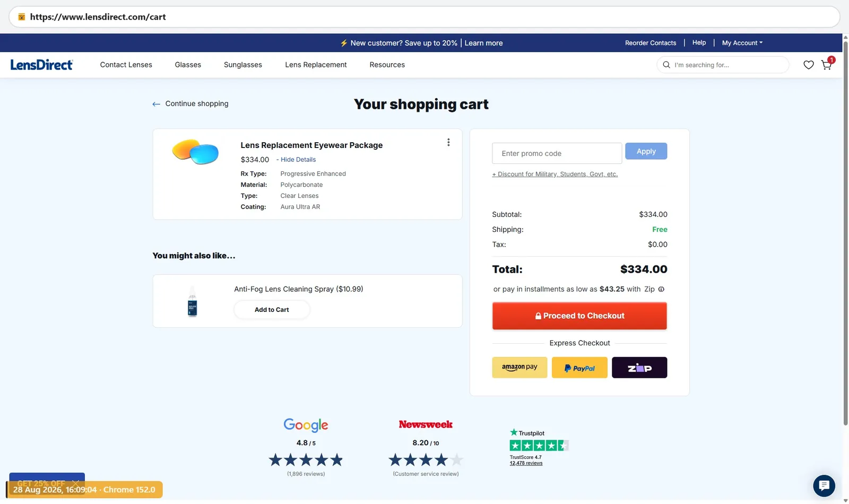
Task: Open the live chat bubble
Action: (824, 485)
